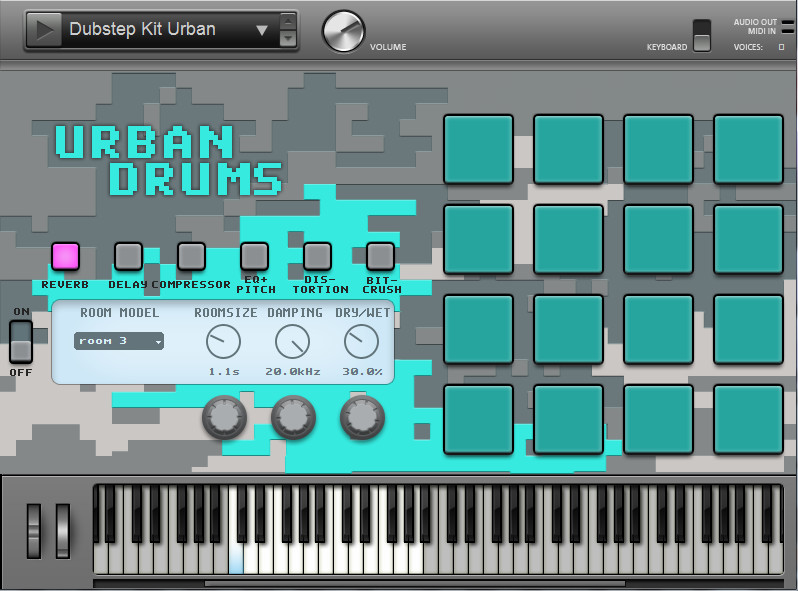Select the Distortion effect button

pyautogui.click(x=317, y=256)
